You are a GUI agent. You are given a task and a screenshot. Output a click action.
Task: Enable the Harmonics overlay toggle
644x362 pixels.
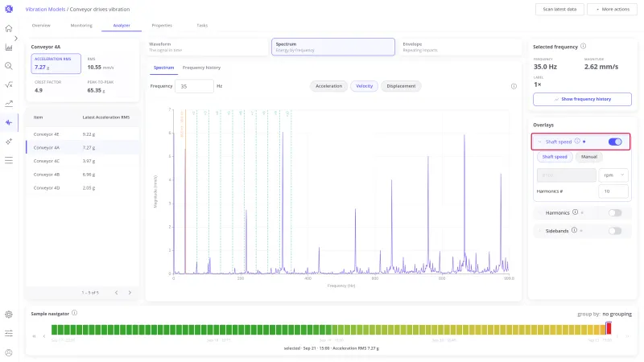tap(615, 212)
